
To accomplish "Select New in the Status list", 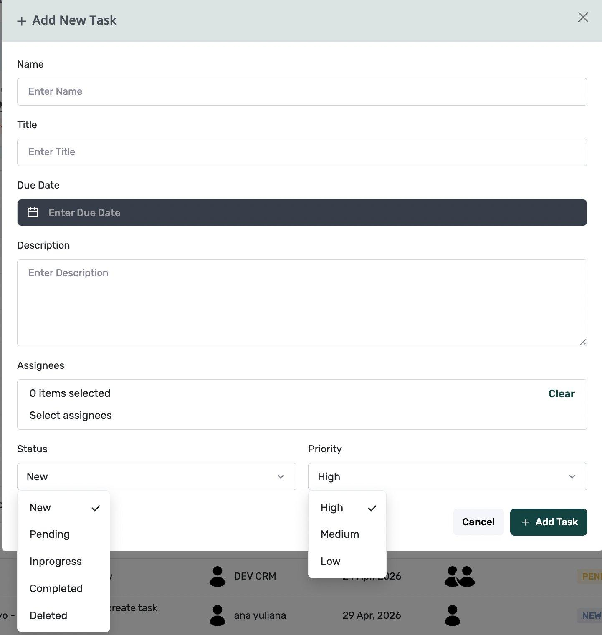I will tap(64, 508).
